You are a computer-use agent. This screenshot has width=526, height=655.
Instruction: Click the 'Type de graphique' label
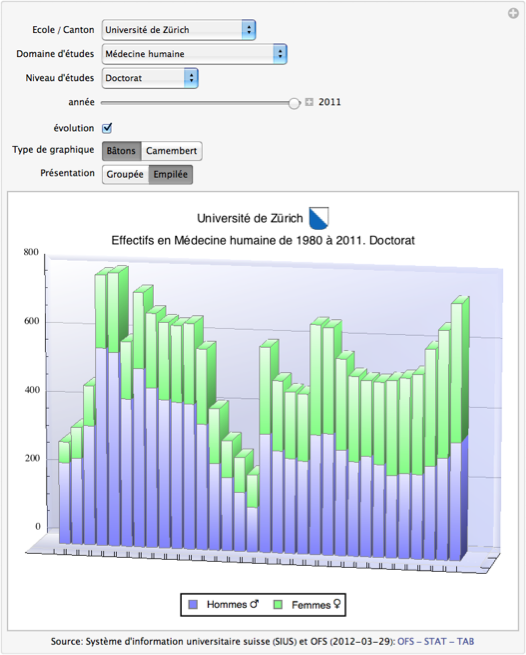point(53,150)
